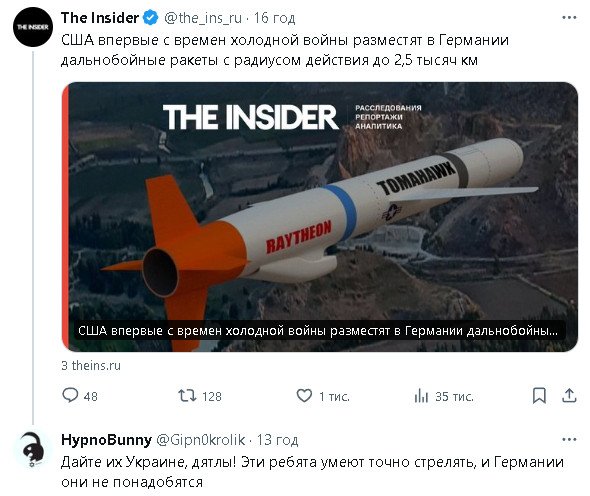Open HypnoBunny profile avatar
Viewport: 590px width, 496px height.
click(33, 449)
